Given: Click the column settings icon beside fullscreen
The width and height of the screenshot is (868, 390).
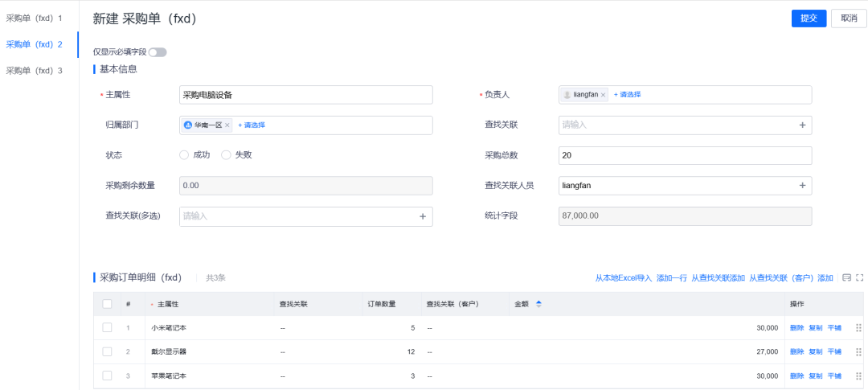Looking at the screenshot, I should coord(846,277).
